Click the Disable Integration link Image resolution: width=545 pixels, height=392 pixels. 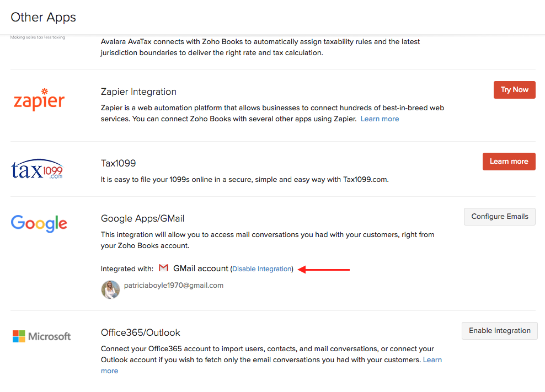(262, 269)
